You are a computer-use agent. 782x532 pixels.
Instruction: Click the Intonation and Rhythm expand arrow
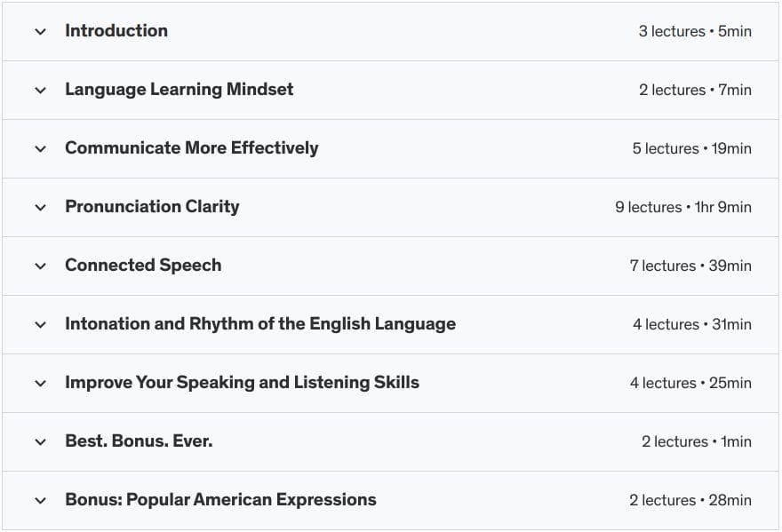pos(40,324)
